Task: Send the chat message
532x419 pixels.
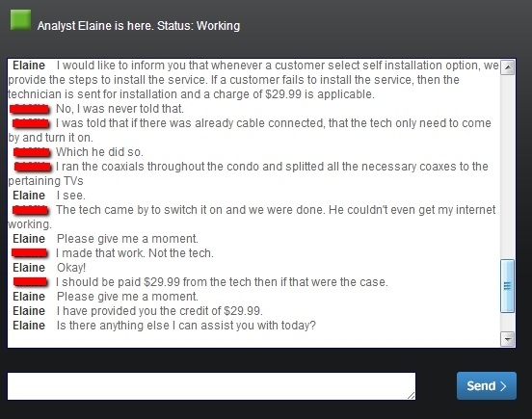Action: [487, 386]
